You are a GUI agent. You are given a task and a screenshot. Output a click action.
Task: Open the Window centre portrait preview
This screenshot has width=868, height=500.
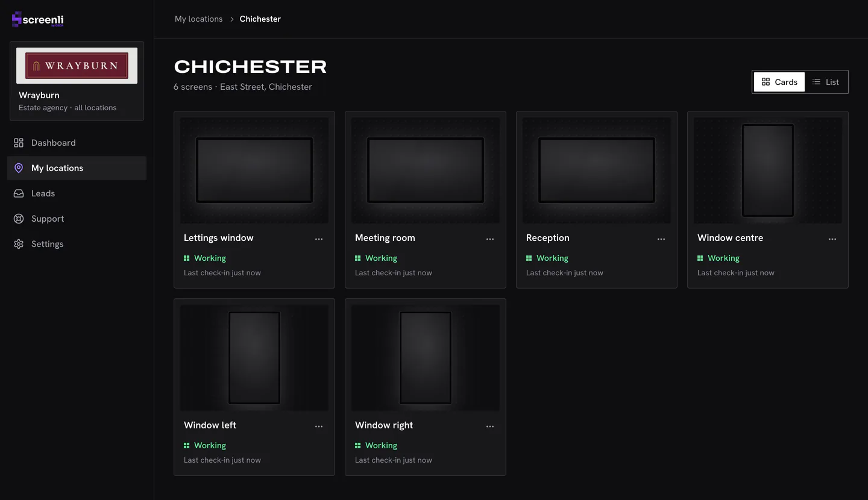tap(768, 170)
